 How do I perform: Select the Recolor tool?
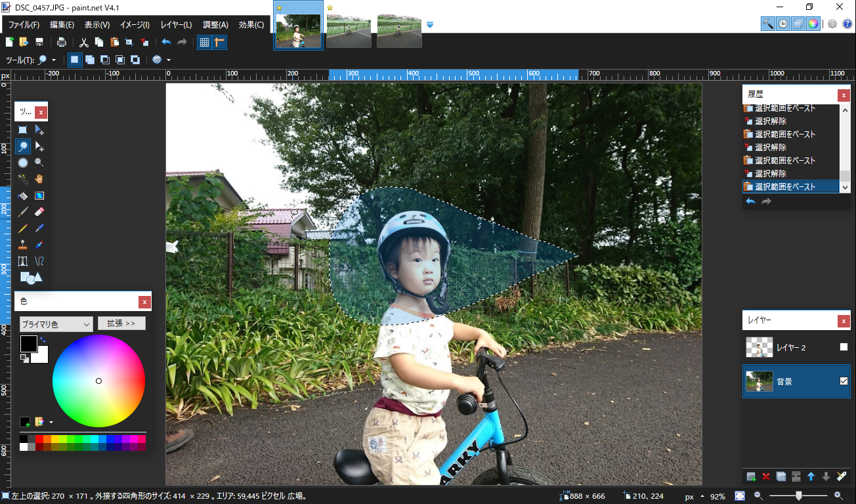click(39, 245)
